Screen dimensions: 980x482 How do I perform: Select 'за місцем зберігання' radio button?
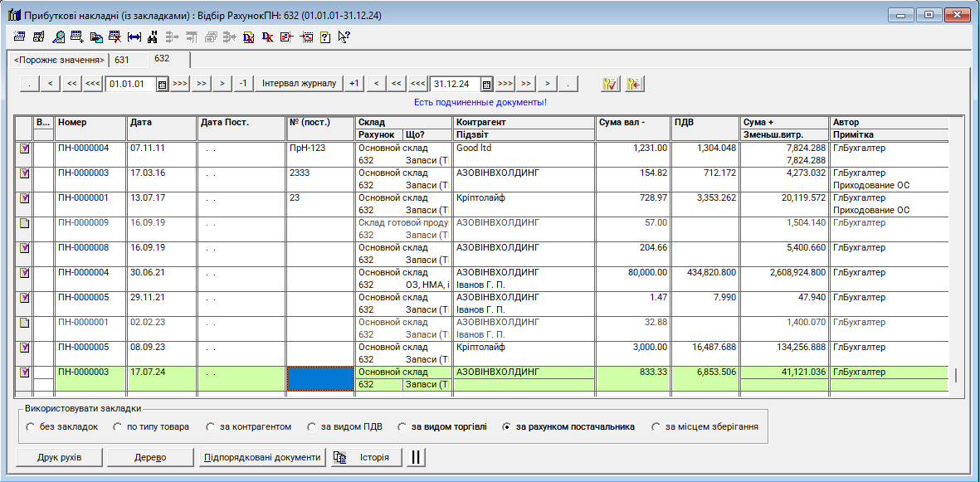(656, 427)
